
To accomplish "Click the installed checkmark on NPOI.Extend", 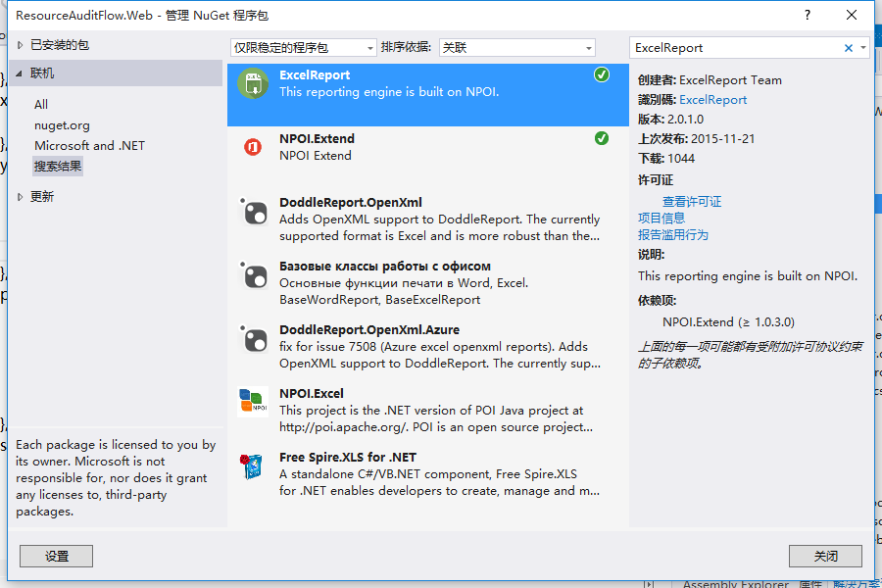I will pos(602,138).
